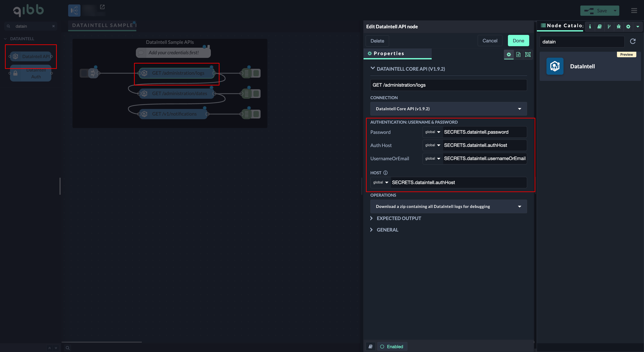Click the node description document icon
This screenshot has width=644, height=352.
click(518, 54)
